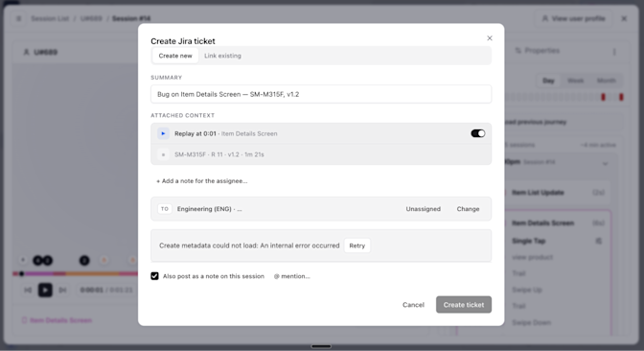Viewport: 644px width, 351px height.
Task: Play the session replay
Action: click(45, 291)
